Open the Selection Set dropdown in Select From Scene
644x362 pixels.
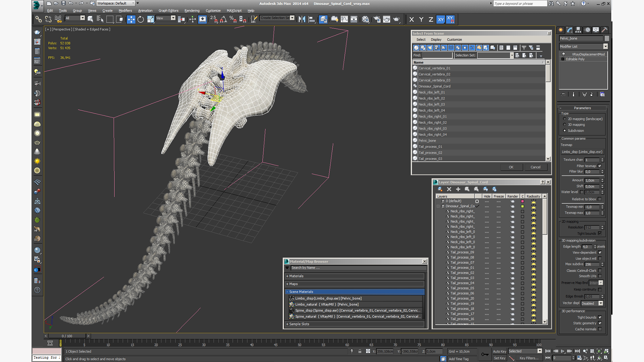[512, 55]
